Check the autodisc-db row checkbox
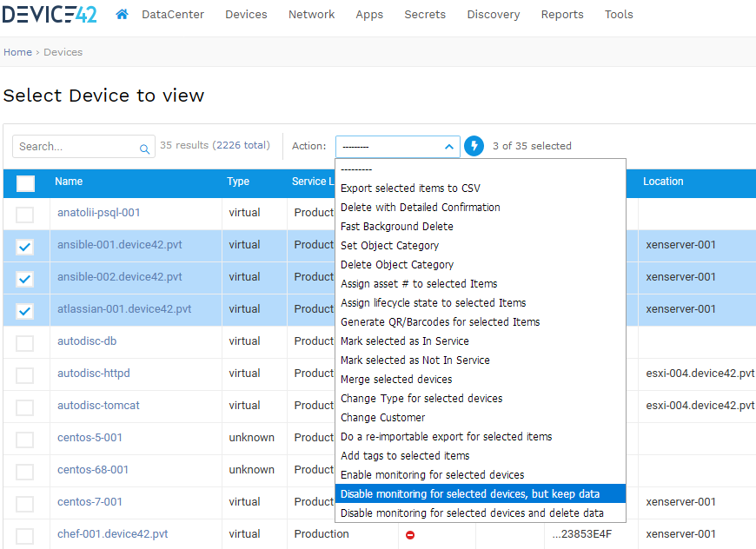This screenshot has width=756, height=549. [25, 341]
